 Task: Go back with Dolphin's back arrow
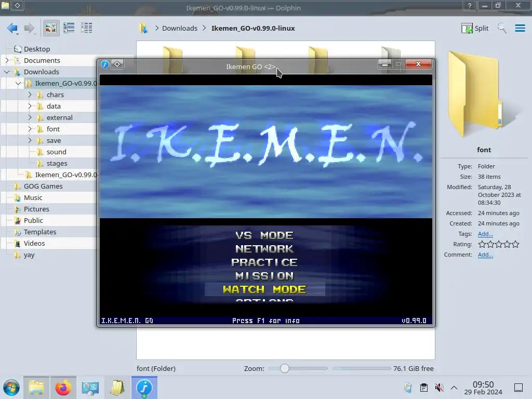(x=12, y=28)
